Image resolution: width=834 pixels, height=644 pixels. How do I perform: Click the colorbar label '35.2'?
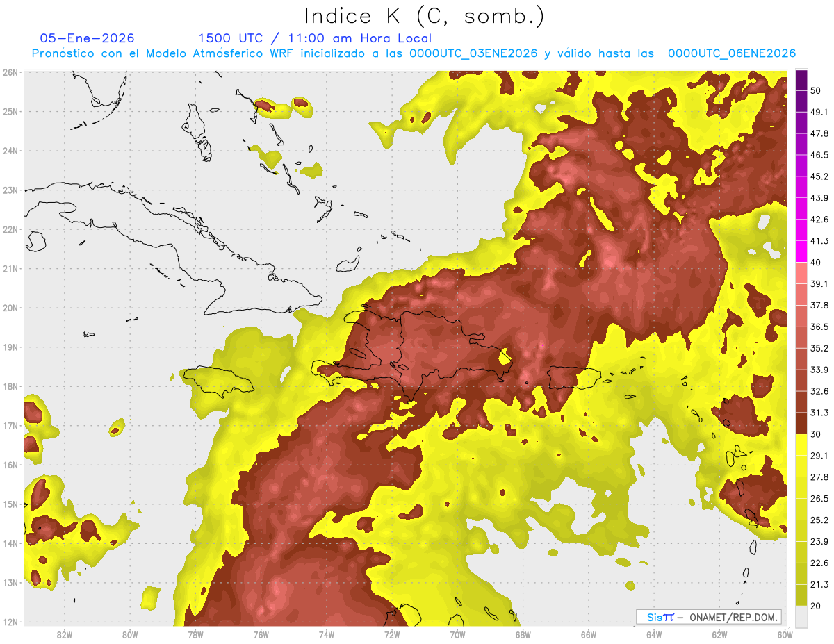point(820,348)
